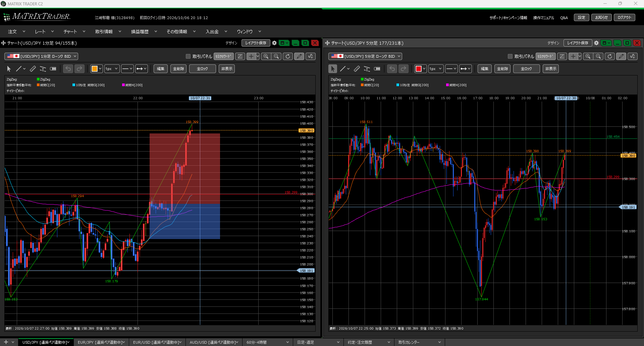Select the ruler measure tool in 1分足 chart
The width and height of the screenshot is (644, 346).
click(33, 69)
